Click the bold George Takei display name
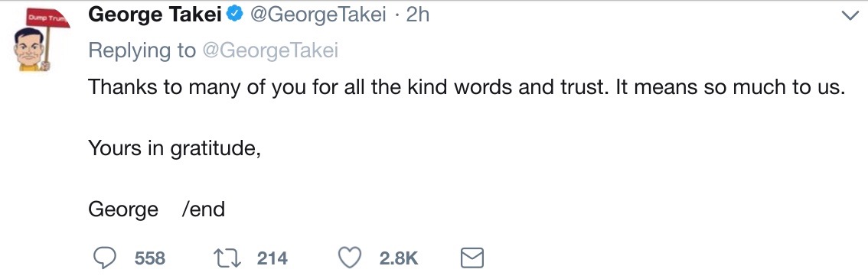The height and width of the screenshot is (279, 868). click(155, 15)
